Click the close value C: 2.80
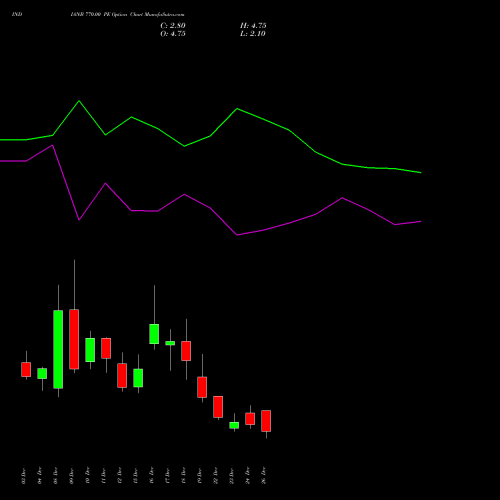This screenshot has height=500, width=500. pyautogui.click(x=173, y=26)
